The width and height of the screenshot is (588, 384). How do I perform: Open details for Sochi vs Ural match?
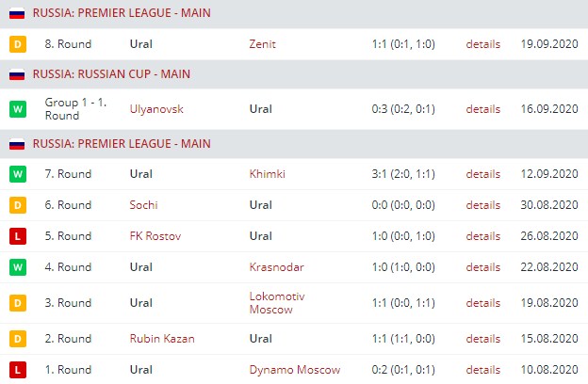click(482, 205)
